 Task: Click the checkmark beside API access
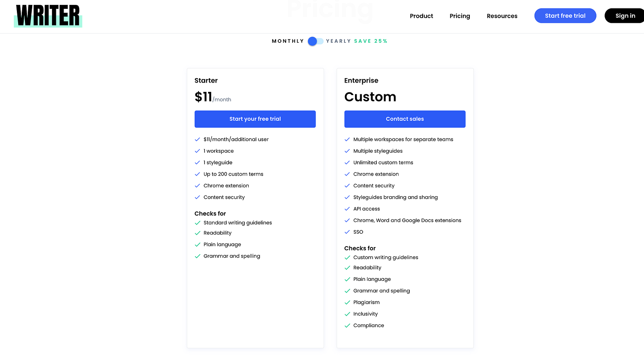point(347,209)
